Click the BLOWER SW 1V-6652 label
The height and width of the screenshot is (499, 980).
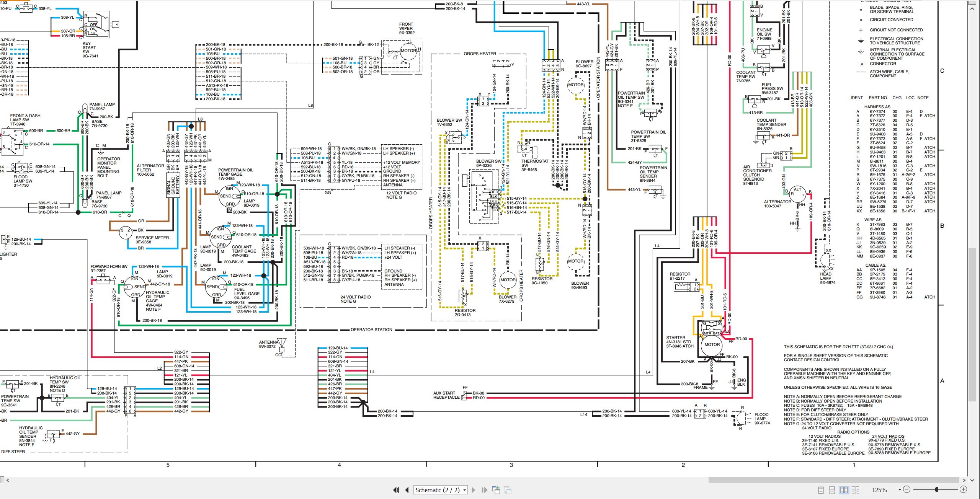pos(449,122)
